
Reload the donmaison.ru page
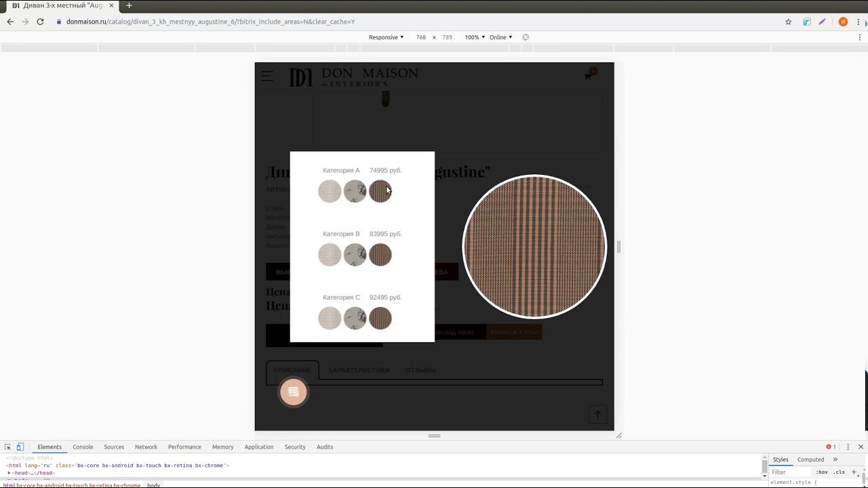tap(40, 22)
